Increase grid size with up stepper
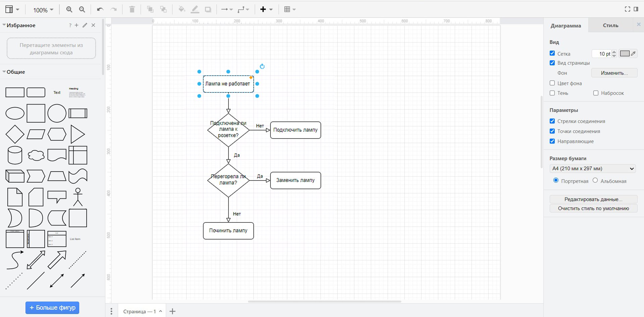644x317 pixels. tap(614, 52)
